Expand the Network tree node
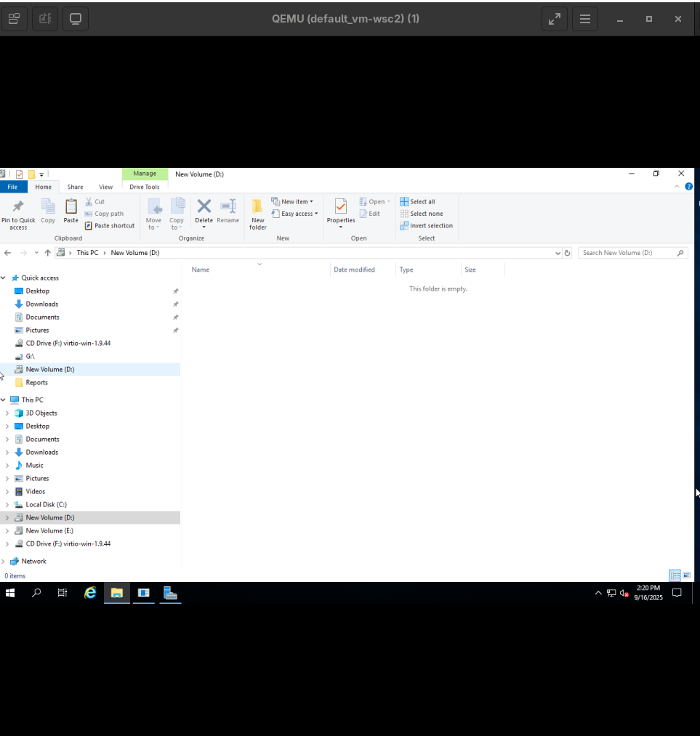This screenshot has width=700, height=736. [4, 562]
